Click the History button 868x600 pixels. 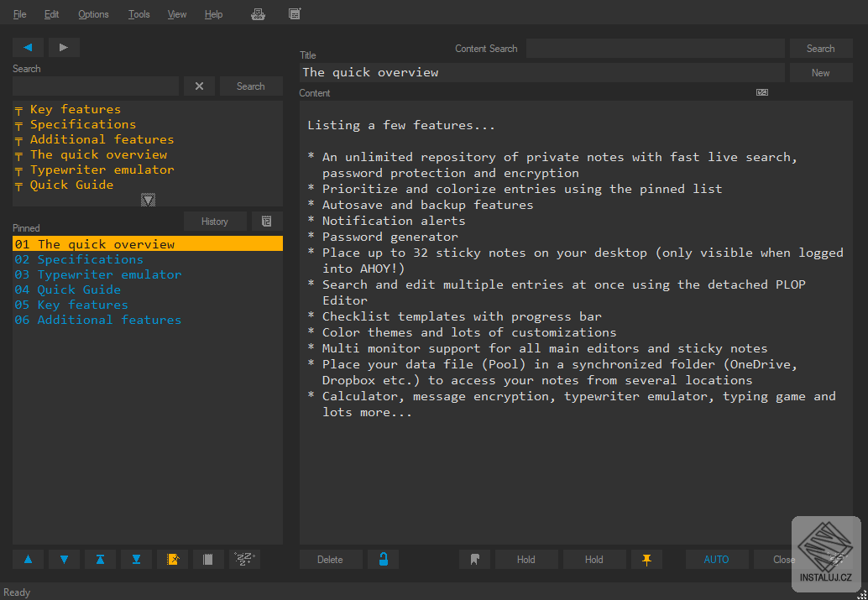[x=215, y=222]
